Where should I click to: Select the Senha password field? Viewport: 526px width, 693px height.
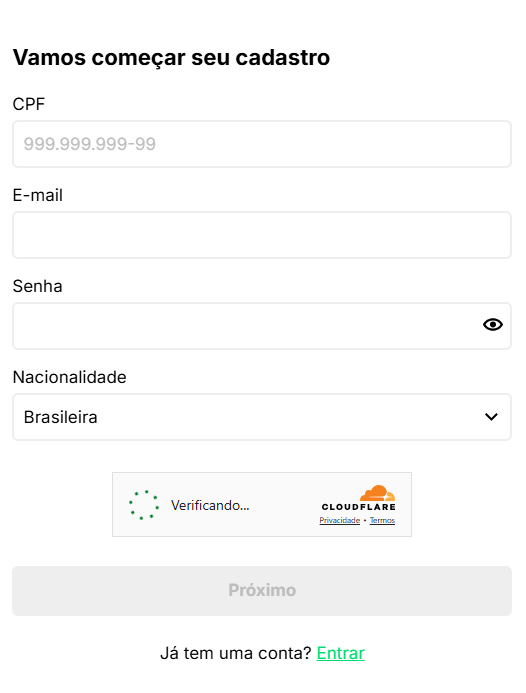pyautogui.click(x=262, y=326)
